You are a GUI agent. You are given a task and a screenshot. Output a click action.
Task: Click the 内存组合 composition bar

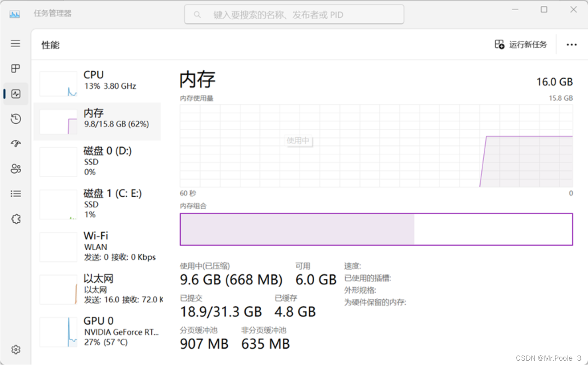tap(376, 229)
